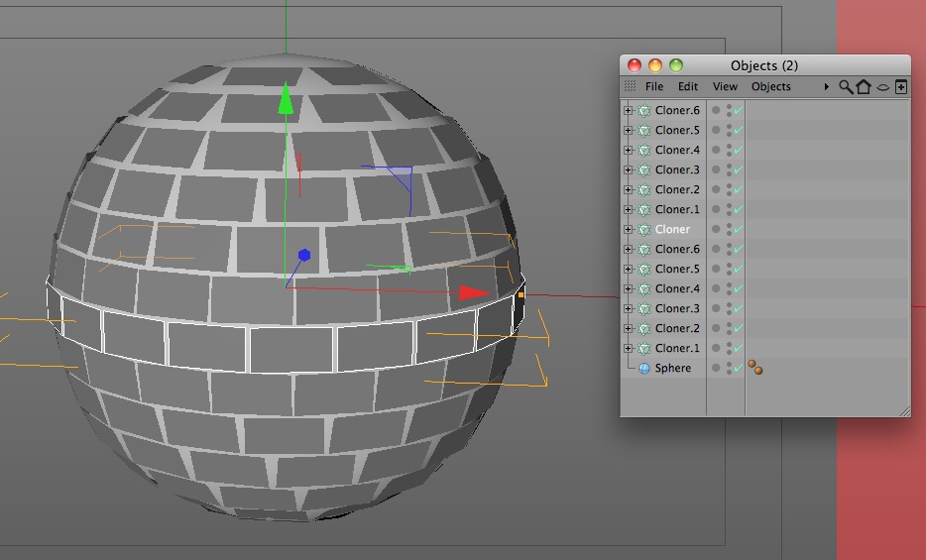Select the orange Phong tag on Sphere row
Screen dimensions: 926x560
[x=755, y=367]
